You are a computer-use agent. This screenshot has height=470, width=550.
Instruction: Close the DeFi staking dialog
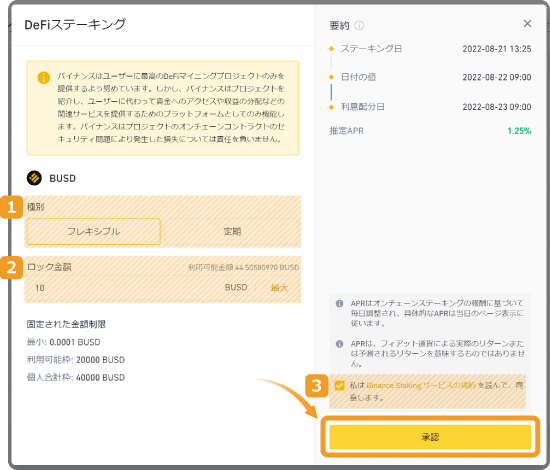click(527, 24)
